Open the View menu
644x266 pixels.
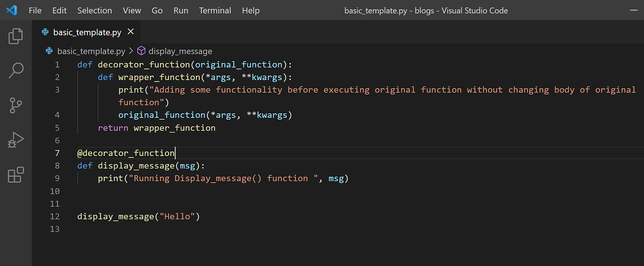coord(132,10)
